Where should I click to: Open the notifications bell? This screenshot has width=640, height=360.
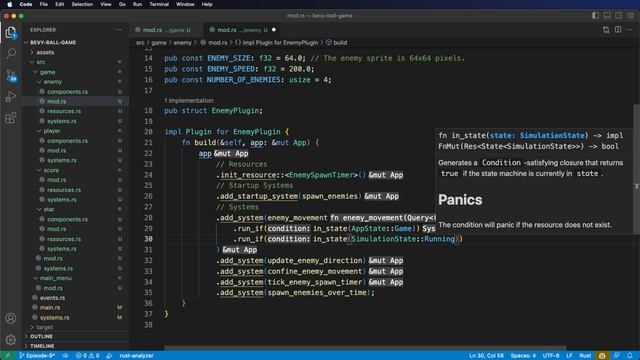point(630,356)
